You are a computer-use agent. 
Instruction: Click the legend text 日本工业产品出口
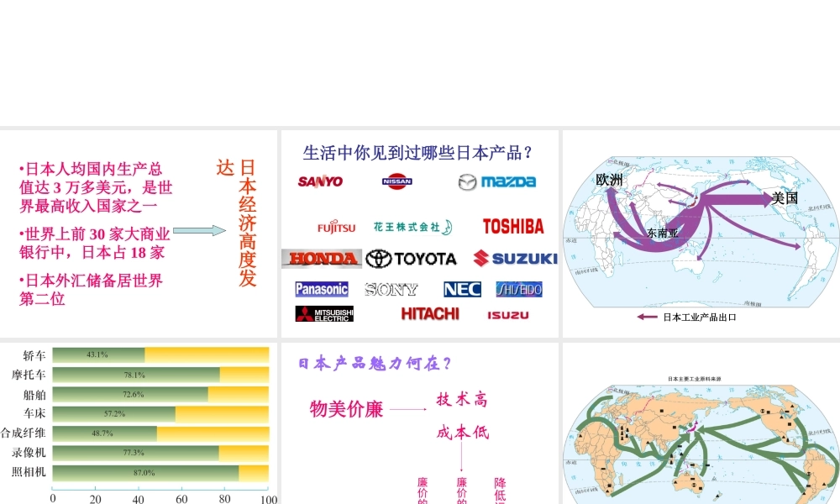click(x=700, y=317)
